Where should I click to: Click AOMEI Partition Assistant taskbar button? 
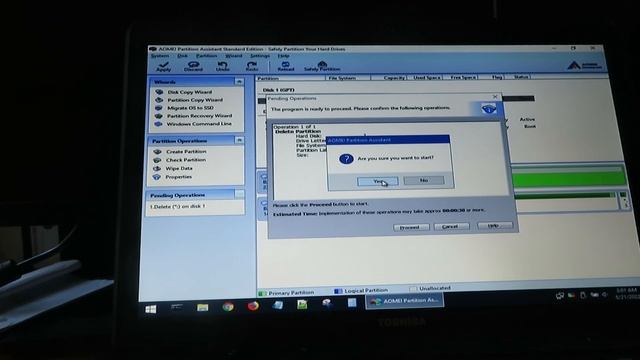[x=404, y=301]
